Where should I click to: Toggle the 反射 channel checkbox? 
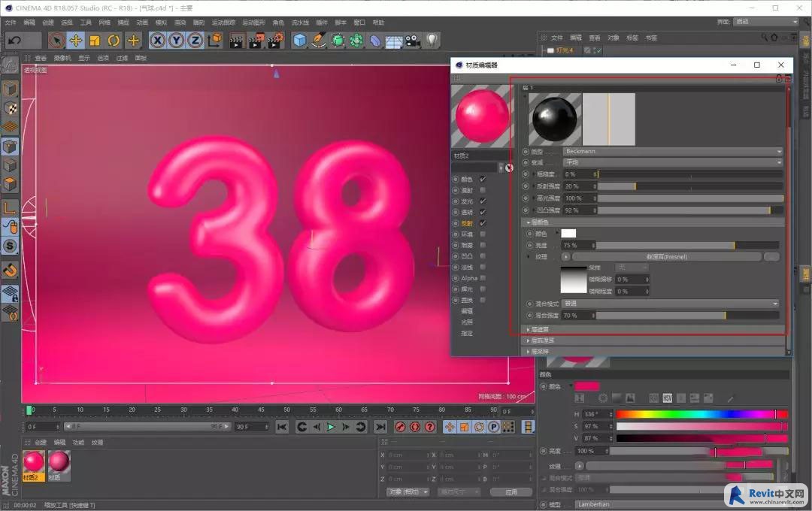click(x=483, y=223)
